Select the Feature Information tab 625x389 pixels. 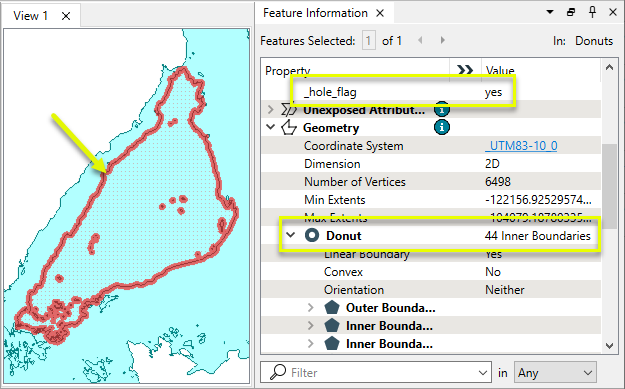[315, 13]
